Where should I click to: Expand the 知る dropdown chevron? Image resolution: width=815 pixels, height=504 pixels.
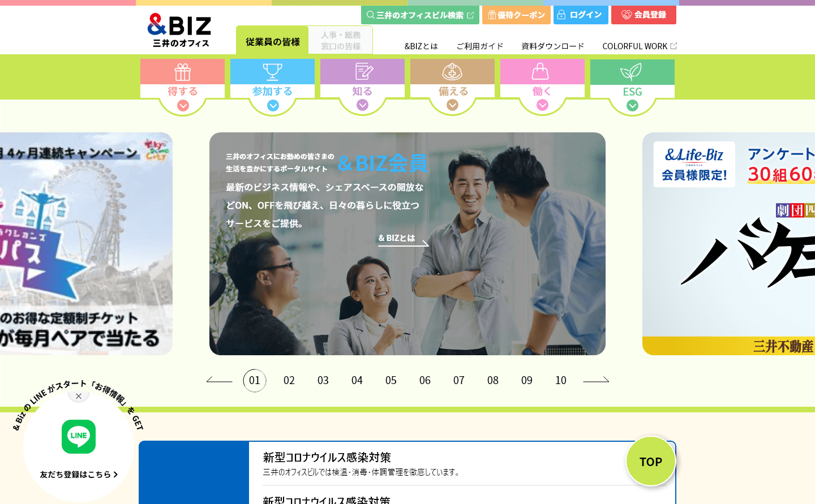click(x=363, y=105)
